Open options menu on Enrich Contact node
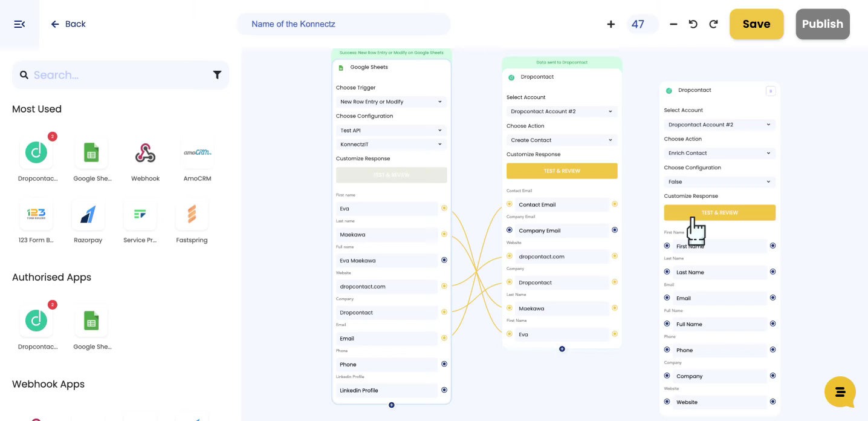Viewport: 868px width, 421px height. 770,91
